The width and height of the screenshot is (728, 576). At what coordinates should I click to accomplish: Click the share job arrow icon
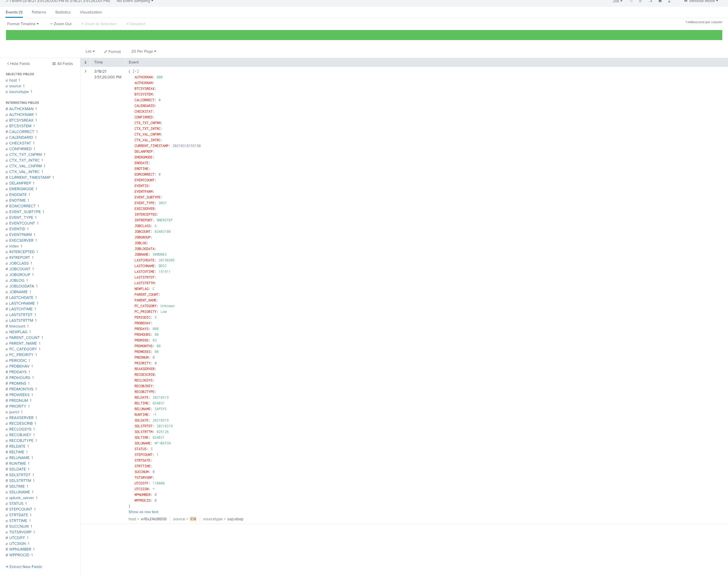[651, 1]
